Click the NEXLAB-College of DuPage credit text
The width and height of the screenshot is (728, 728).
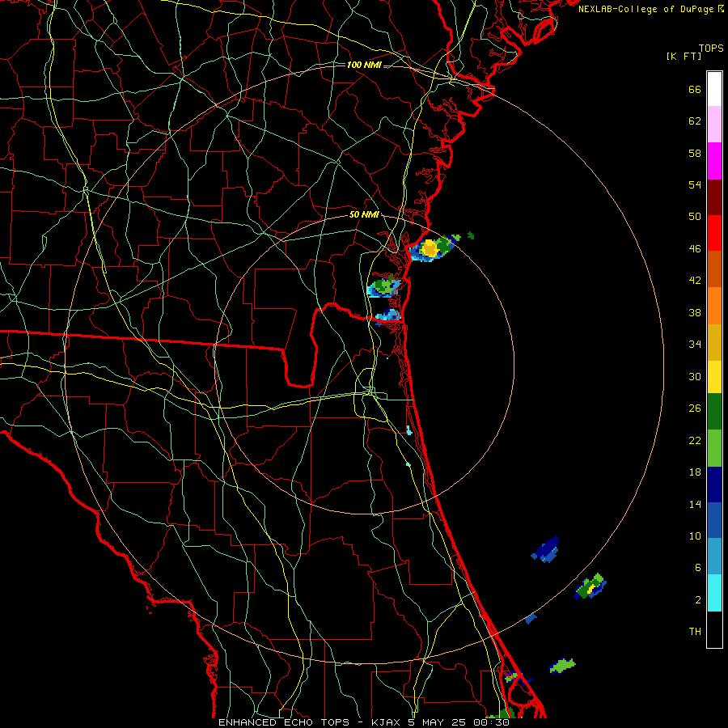(650, 9)
